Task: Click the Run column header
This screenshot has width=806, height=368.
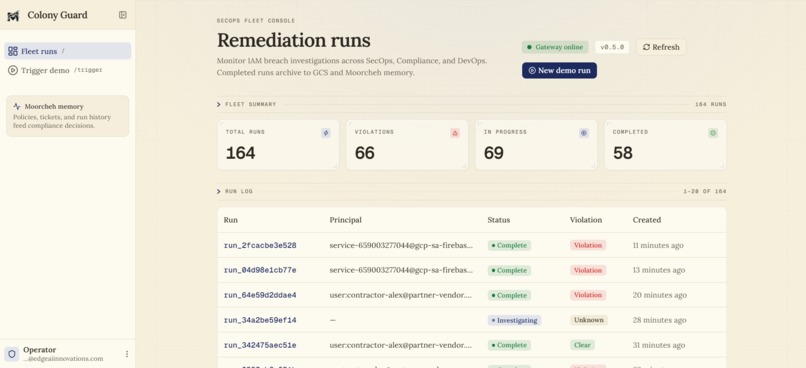Action: click(x=231, y=220)
